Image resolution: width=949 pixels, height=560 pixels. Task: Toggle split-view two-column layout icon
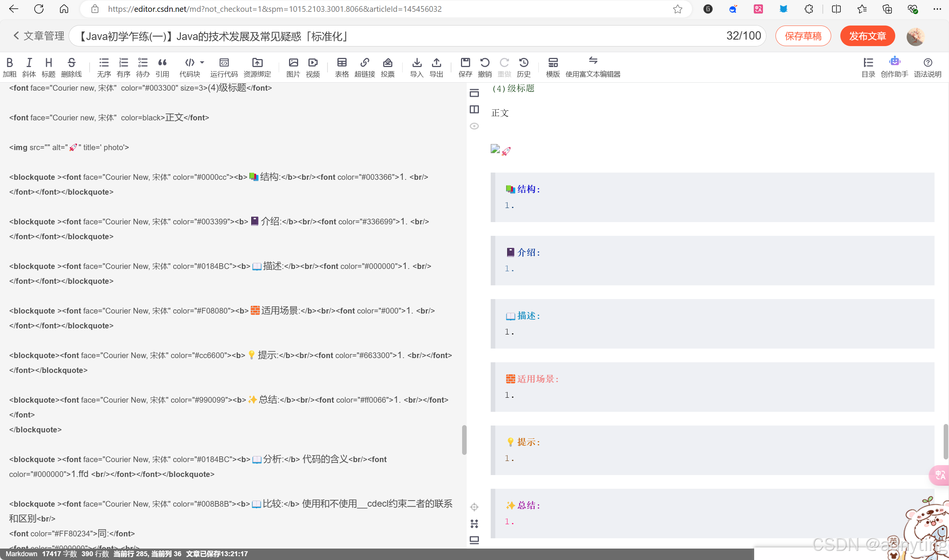pos(474,109)
